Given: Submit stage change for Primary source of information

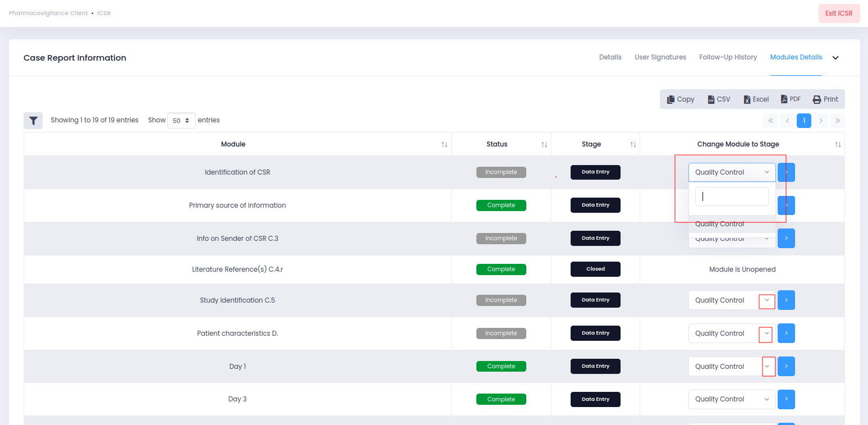Looking at the screenshot, I should tap(786, 205).
